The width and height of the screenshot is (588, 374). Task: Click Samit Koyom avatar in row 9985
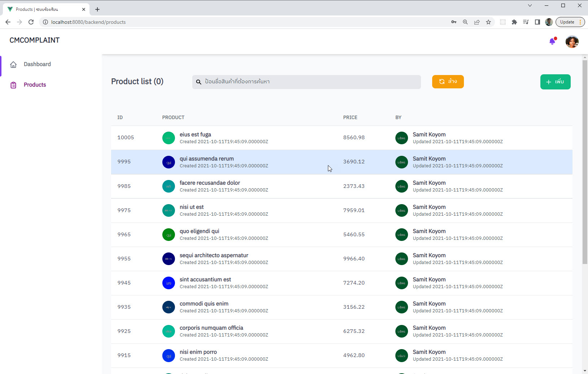[x=401, y=186]
